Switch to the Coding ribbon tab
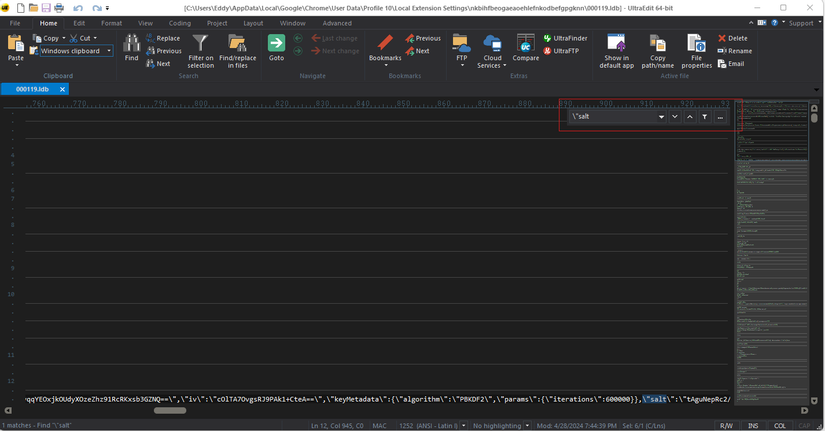 tap(180, 23)
